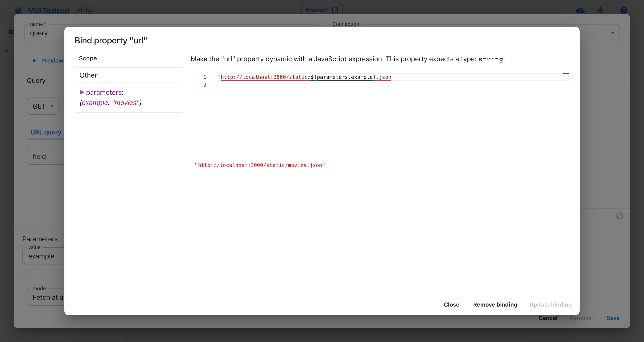644x342 pixels.
Task: Click Remove binding button
Action: [495, 304]
